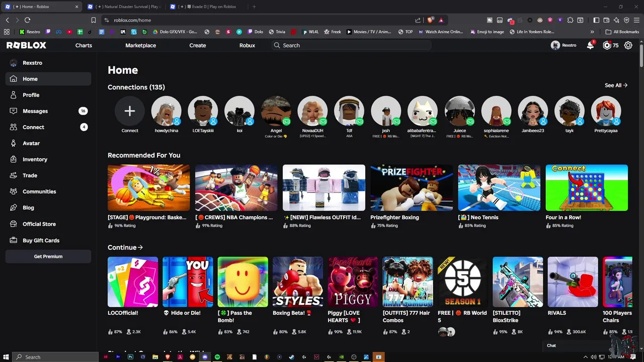Open Spotify from the Windows taskbar
Viewport: 644px width, 362px height.
(x=217, y=357)
